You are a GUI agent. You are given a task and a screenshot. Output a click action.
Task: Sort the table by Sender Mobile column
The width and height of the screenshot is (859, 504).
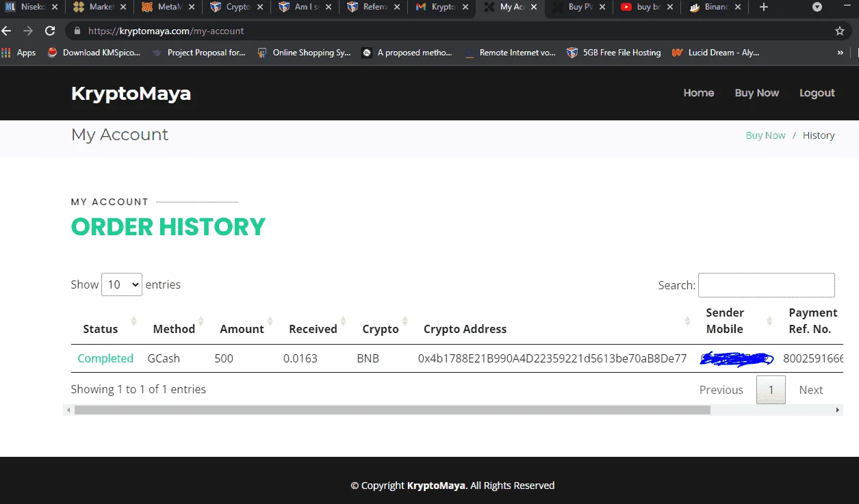click(x=736, y=321)
